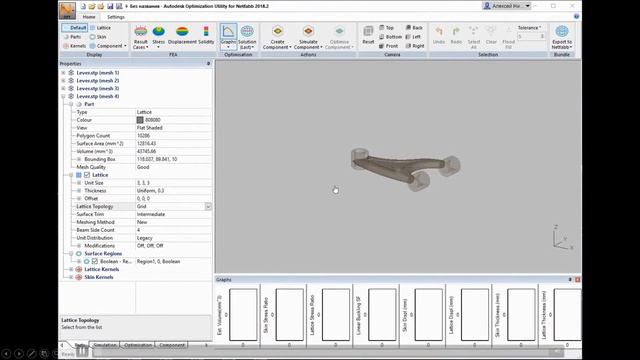
Task: Select the Lattice display mode
Action: tap(100, 28)
